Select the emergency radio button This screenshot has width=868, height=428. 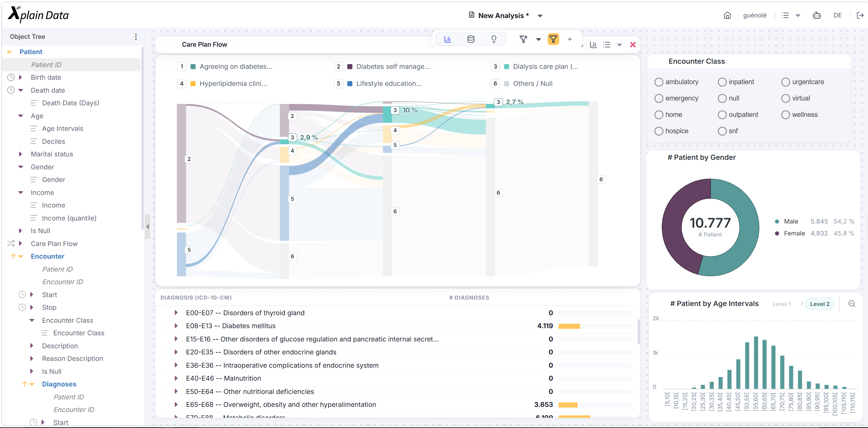[659, 98]
